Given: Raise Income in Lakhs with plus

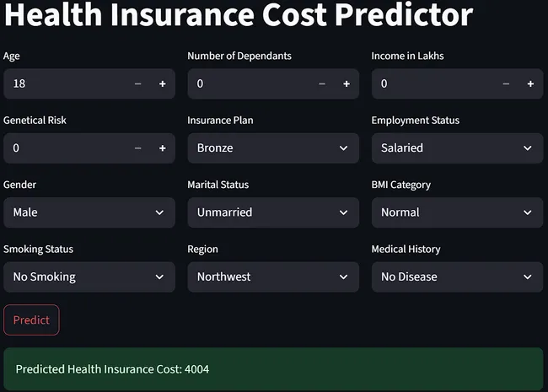Looking at the screenshot, I should 530,83.
